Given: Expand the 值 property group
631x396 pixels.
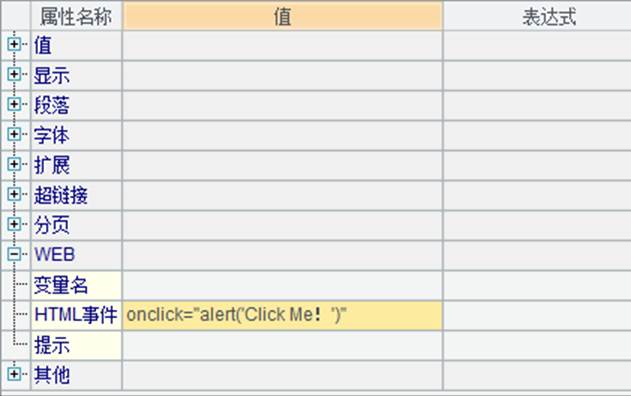Looking at the screenshot, I should (x=14, y=44).
